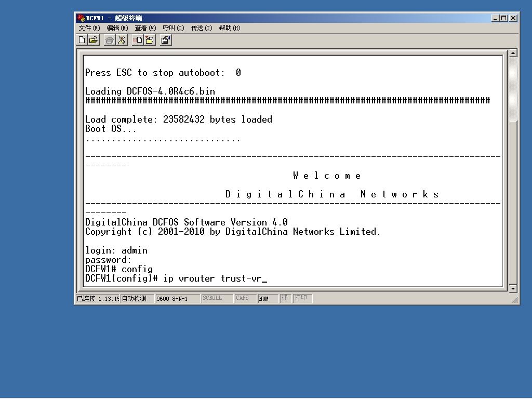The image size is (532, 399).
Task: Minimize the DCFW1 terminal window
Action: 495,18
